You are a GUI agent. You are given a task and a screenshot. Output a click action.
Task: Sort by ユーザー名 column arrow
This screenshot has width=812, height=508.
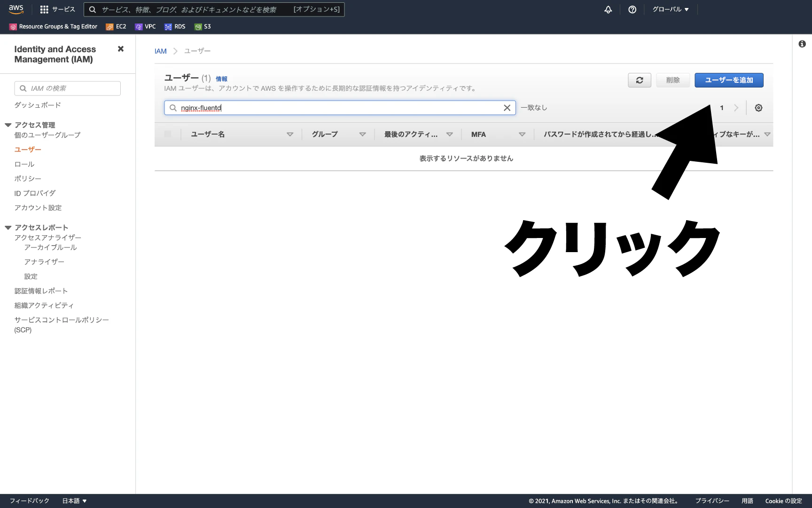290,135
